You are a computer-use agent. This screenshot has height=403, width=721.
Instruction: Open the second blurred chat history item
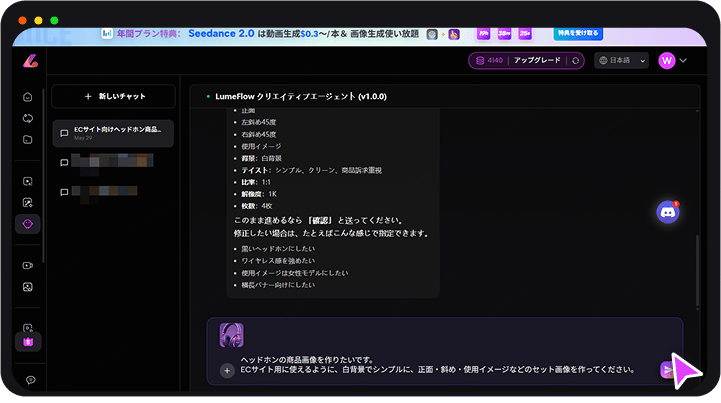point(113,162)
